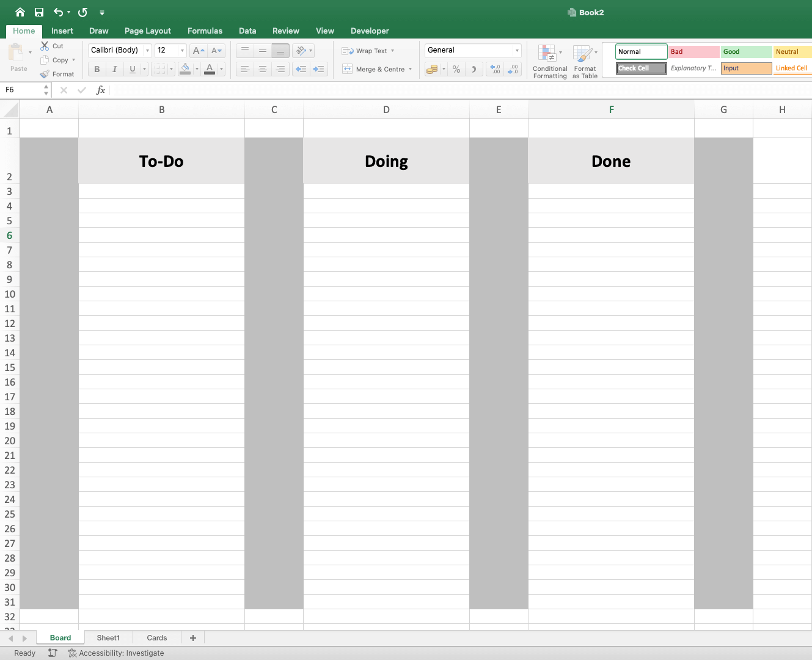The width and height of the screenshot is (812, 660).
Task: Click the Name Box showing F6
Action: (23, 90)
